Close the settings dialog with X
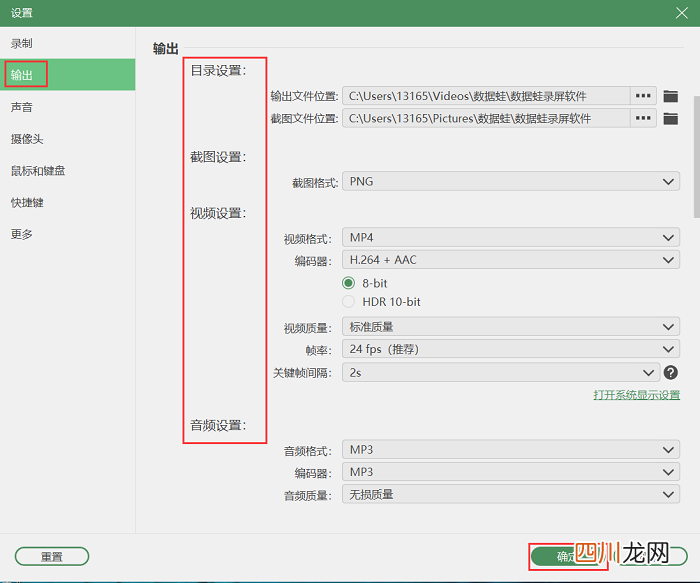The image size is (700, 583). coord(682,13)
